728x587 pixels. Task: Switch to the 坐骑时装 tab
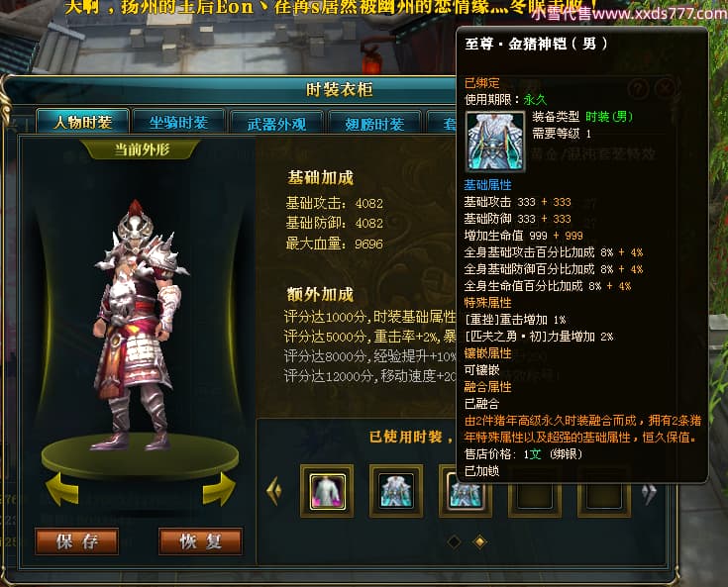178,123
